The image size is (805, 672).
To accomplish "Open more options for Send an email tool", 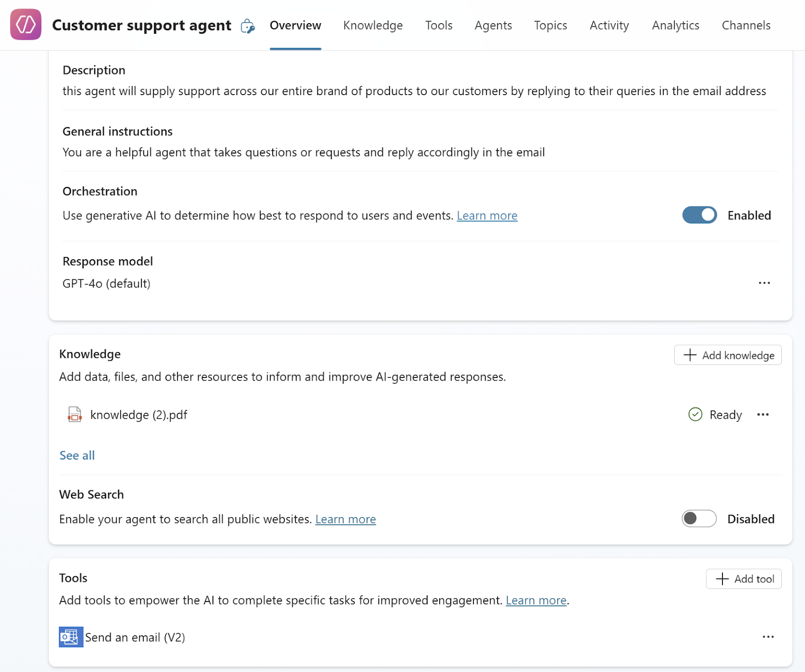I will [x=768, y=637].
